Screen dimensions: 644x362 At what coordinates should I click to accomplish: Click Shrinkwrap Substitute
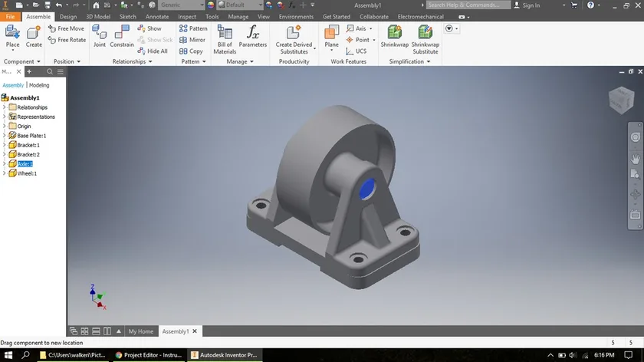pyautogui.click(x=425, y=39)
